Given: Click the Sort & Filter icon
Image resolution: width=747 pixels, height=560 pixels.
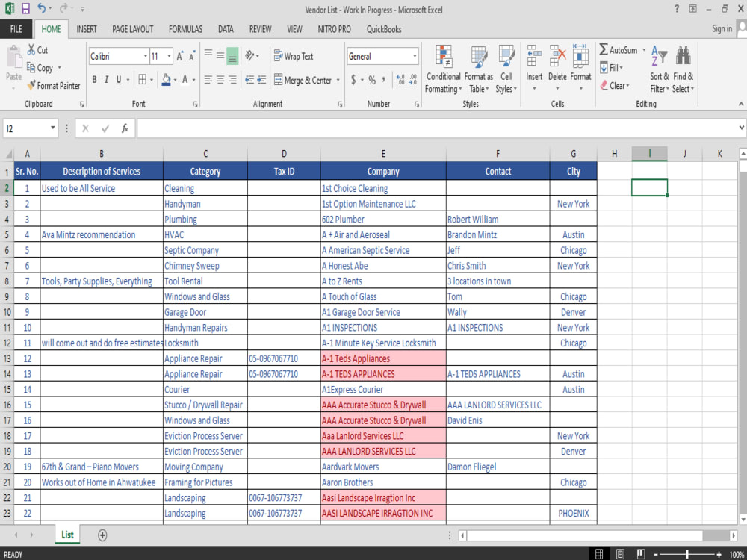Looking at the screenshot, I should [x=660, y=56].
